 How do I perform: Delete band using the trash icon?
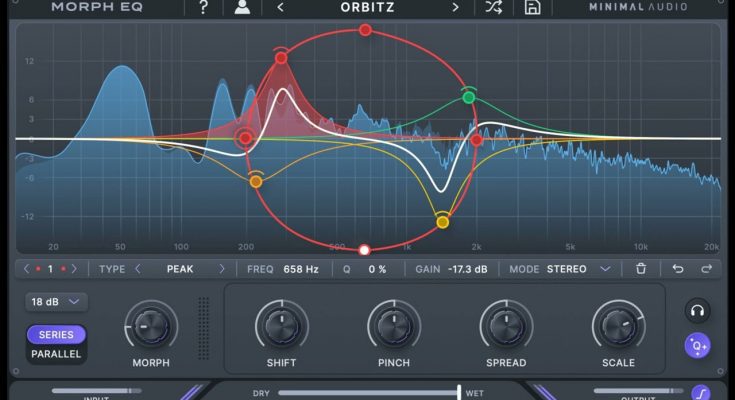(x=641, y=269)
